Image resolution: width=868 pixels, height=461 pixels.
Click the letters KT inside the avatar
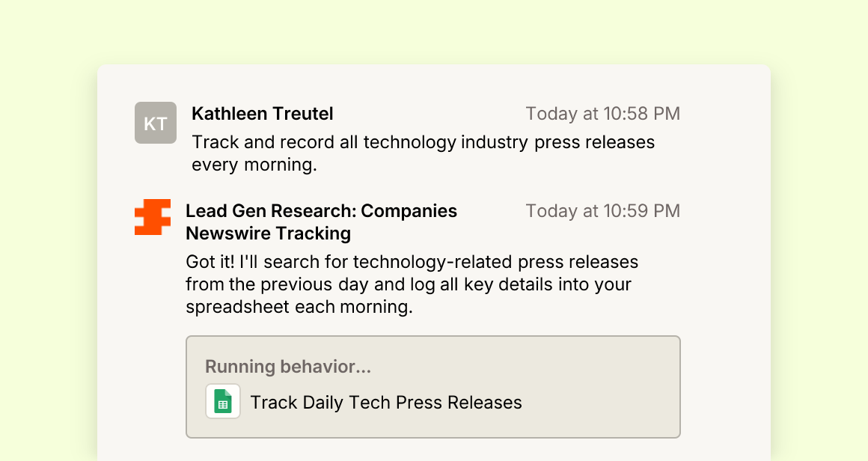click(156, 123)
